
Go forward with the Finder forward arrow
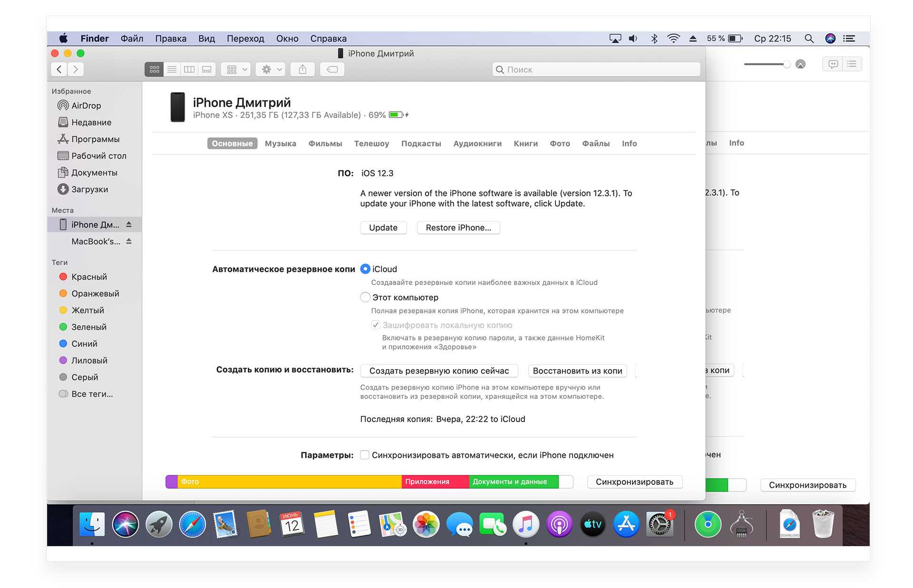76,69
